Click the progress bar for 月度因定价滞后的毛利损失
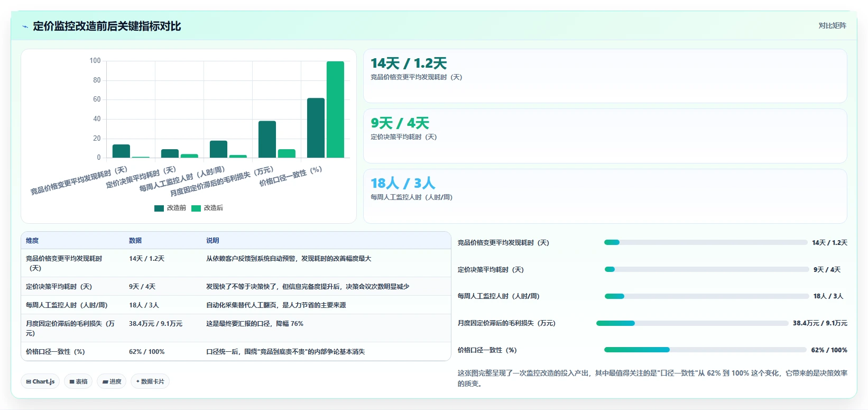 (692, 323)
